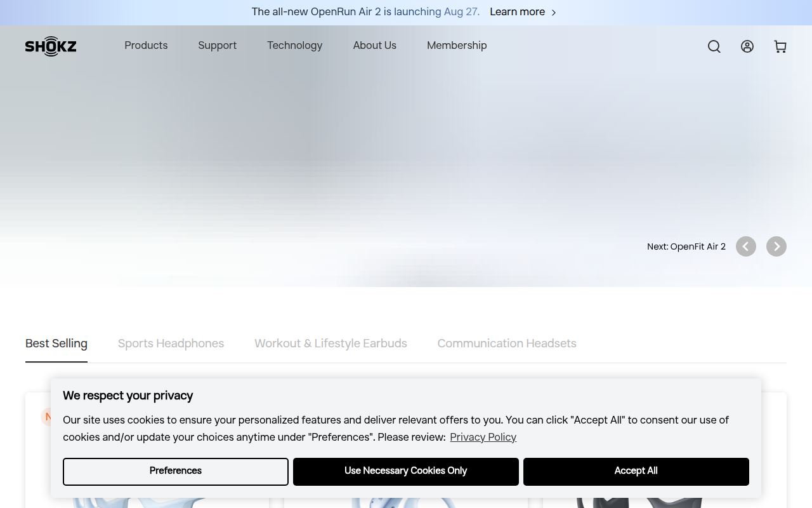Go to previous carousel slide
Image resolution: width=812 pixels, height=508 pixels.
(746, 246)
